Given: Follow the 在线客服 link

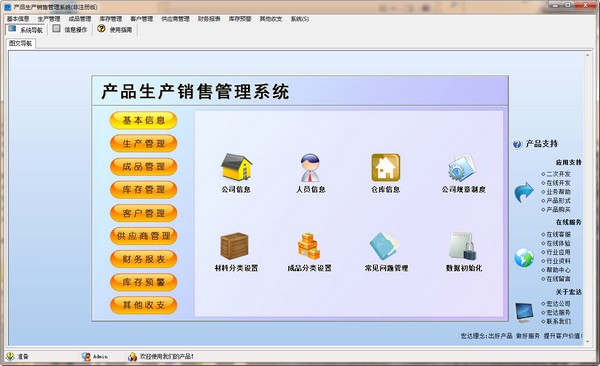Looking at the screenshot, I should point(558,234).
